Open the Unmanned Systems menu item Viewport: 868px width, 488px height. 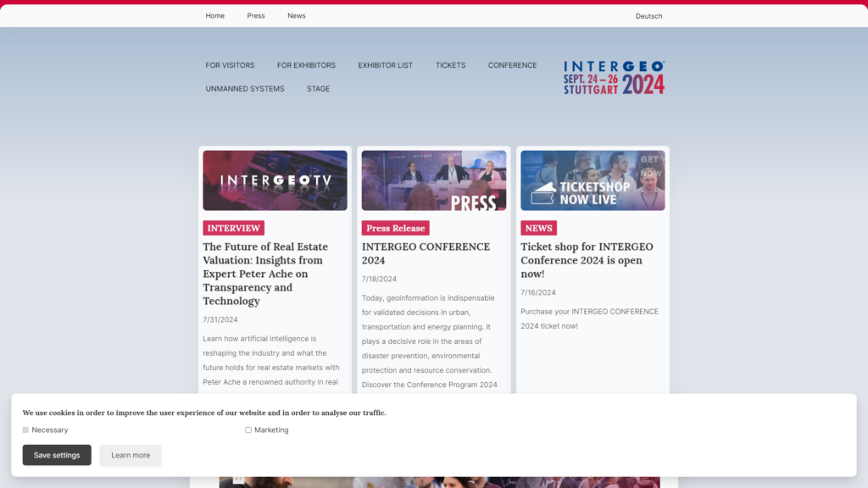pos(245,88)
